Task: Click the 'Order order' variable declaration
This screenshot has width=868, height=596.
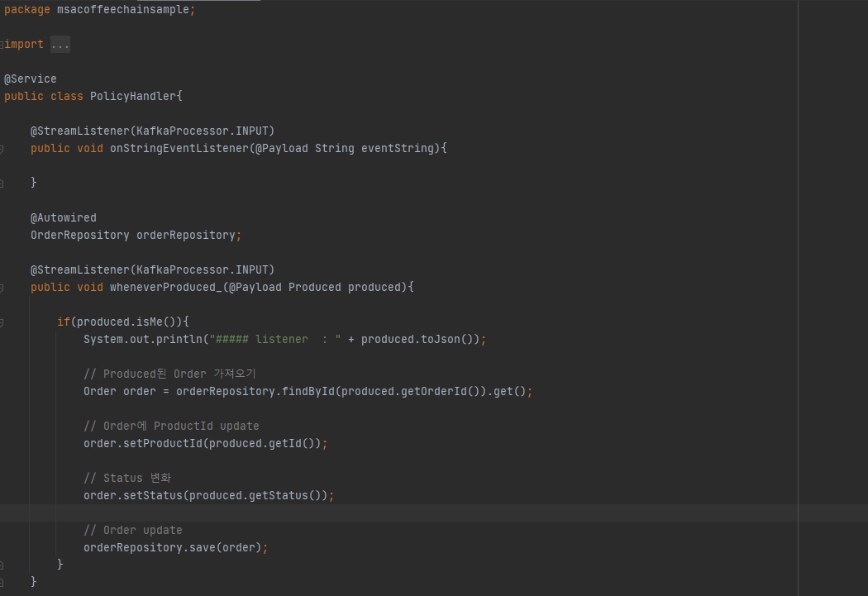Action: click(x=120, y=391)
